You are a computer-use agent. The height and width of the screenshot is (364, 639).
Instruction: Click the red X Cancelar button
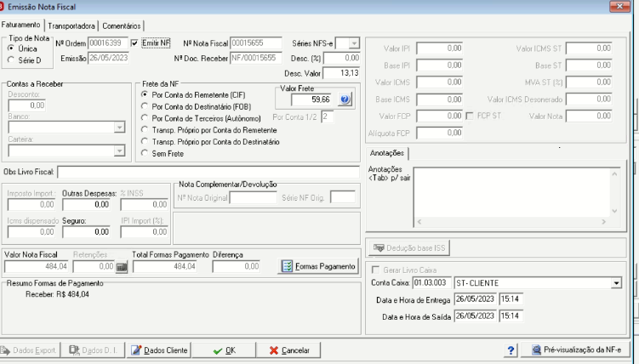[288, 350]
